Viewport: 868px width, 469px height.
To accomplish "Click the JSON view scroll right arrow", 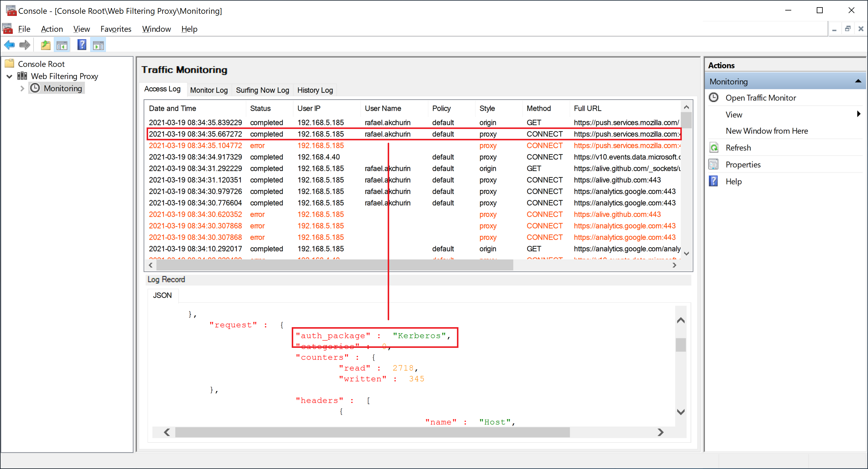I will click(x=661, y=432).
